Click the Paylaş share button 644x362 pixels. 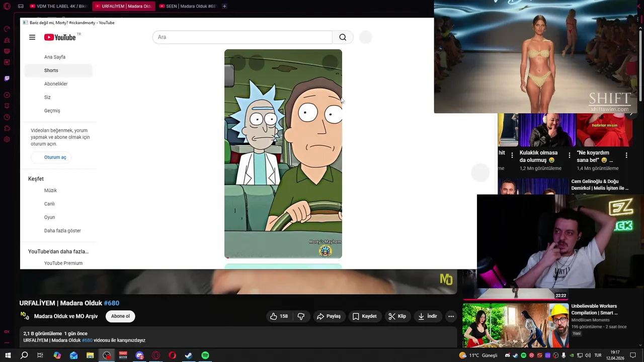pos(329,316)
